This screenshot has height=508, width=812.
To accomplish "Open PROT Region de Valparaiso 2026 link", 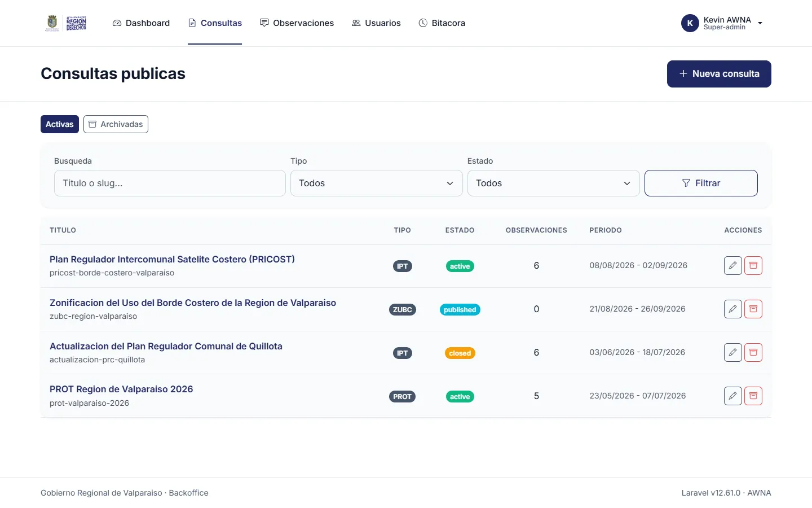I will pyautogui.click(x=121, y=389).
